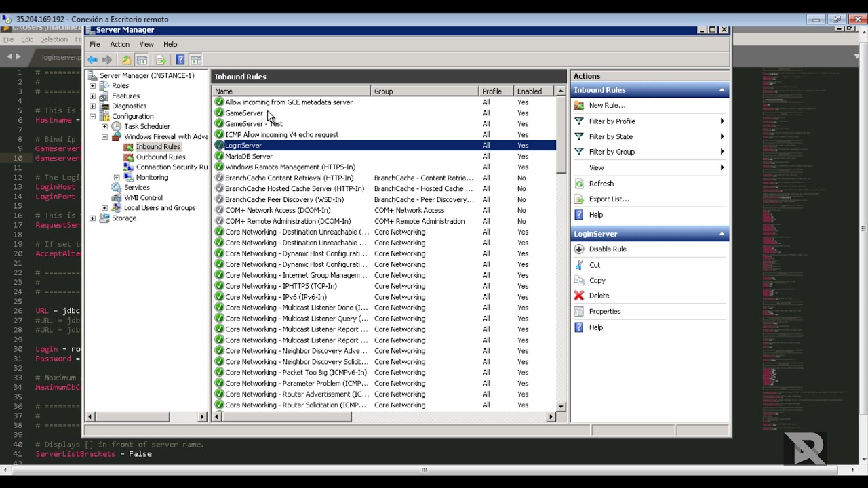Select the Outbound Rules tree item
868x488 pixels.
161,157
